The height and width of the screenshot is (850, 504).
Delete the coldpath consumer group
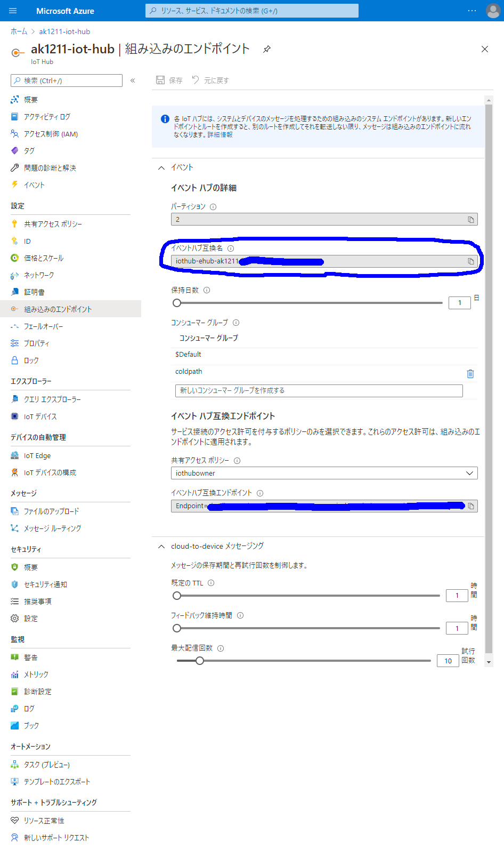(x=470, y=374)
